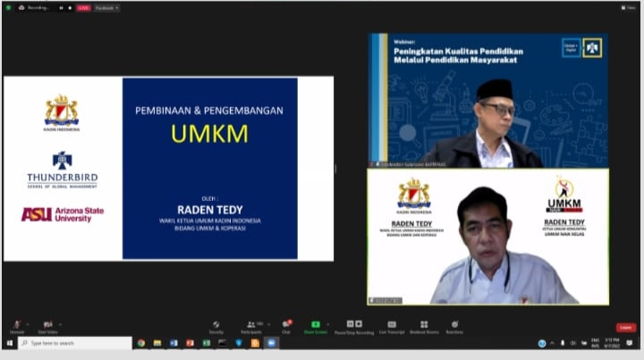This screenshot has width=644, height=360.
Task: Expand the arrow next to Participants
Action: point(268,324)
